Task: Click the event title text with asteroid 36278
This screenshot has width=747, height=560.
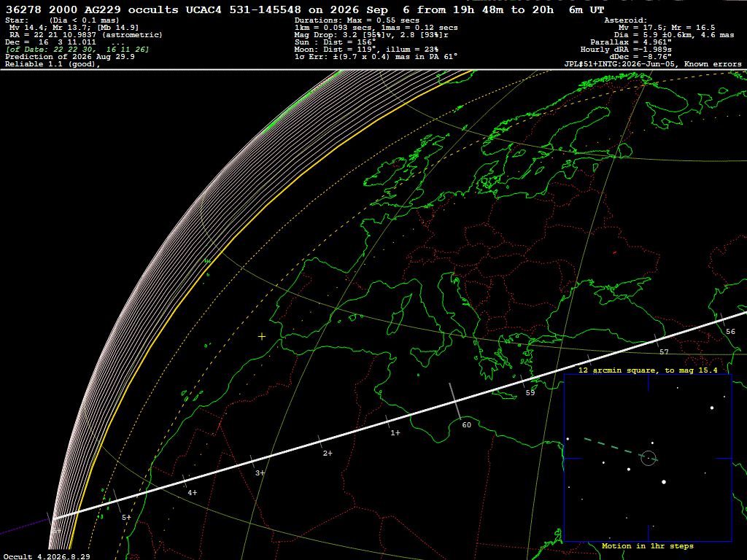Action: click(x=305, y=9)
